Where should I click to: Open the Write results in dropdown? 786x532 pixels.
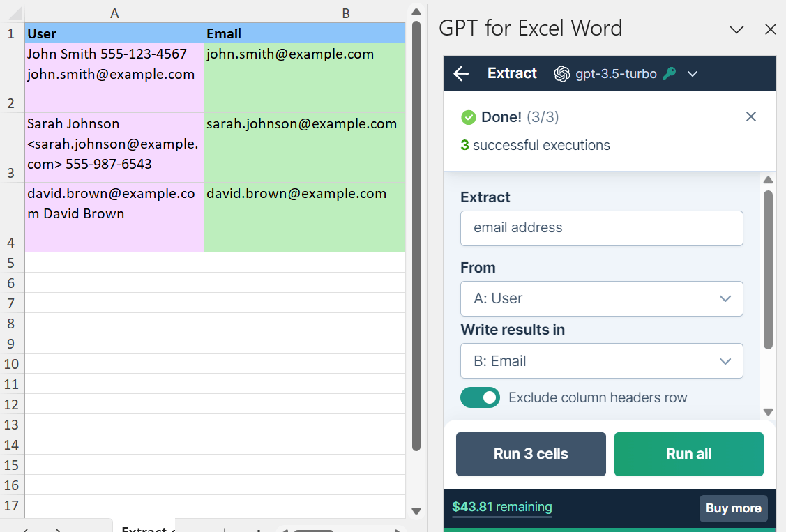[x=601, y=361]
